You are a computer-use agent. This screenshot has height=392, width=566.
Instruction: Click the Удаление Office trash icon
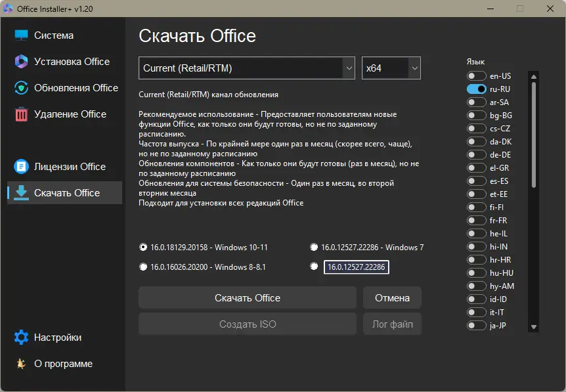click(x=22, y=114)
